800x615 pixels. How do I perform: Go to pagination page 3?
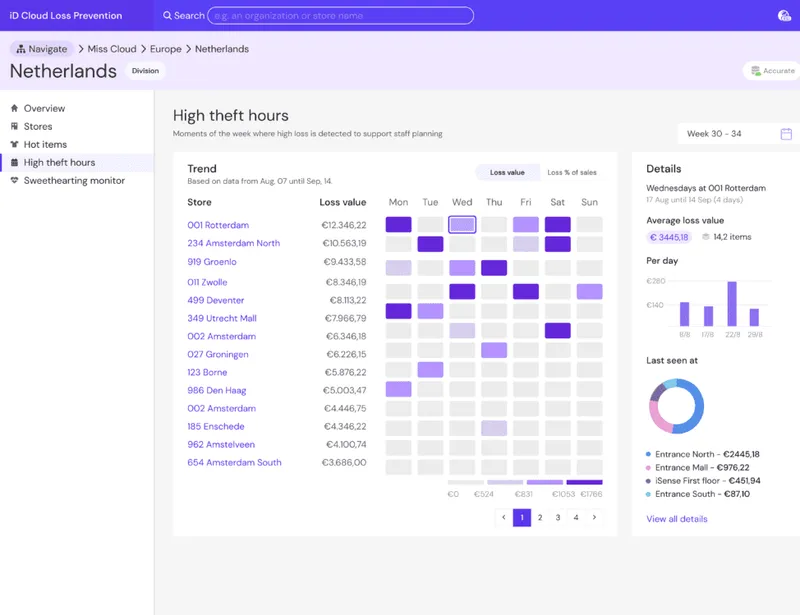(558, 518)
